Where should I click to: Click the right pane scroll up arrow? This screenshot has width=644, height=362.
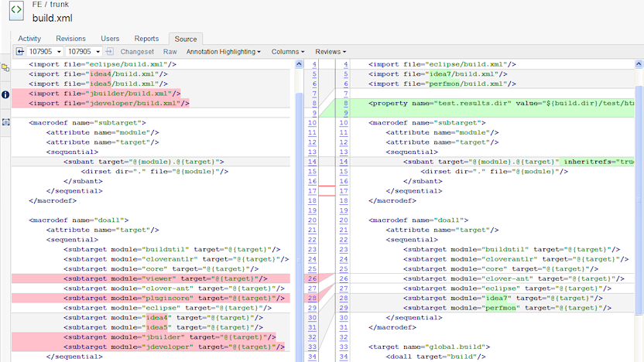click(639, 64)
